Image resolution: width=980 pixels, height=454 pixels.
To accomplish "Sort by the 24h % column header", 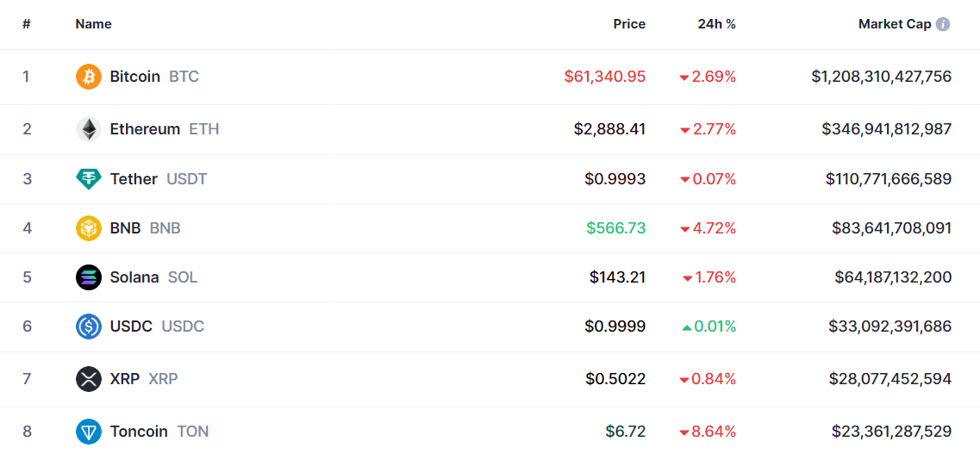I will [717, 24].
